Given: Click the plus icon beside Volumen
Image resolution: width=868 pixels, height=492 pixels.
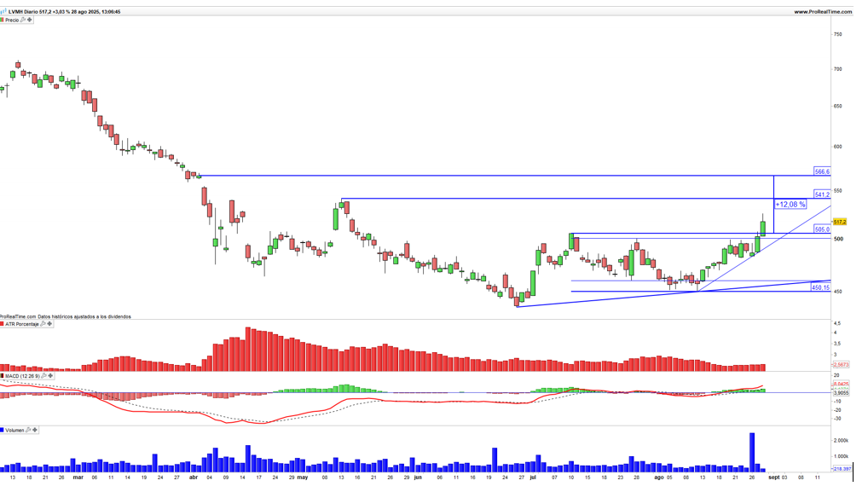Looking at the screenshot, I should 35,430.
